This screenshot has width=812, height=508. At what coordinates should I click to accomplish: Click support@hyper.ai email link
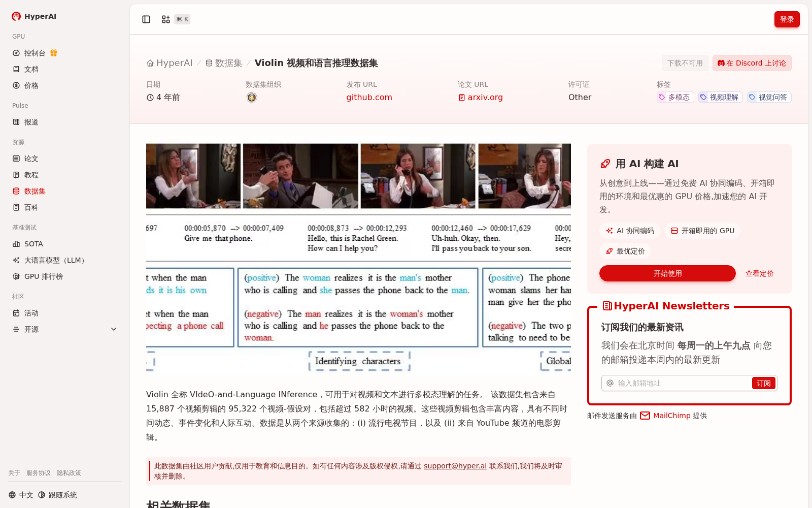click(455, 466)
